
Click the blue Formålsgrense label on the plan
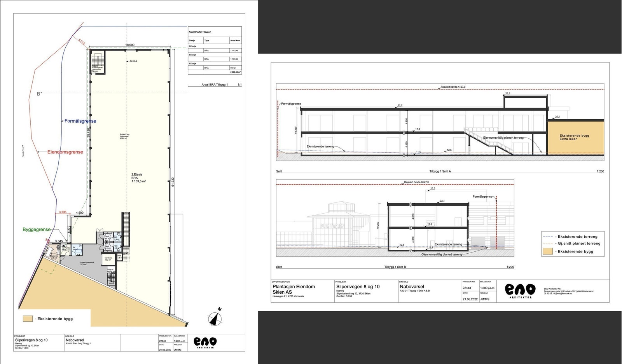80,121
